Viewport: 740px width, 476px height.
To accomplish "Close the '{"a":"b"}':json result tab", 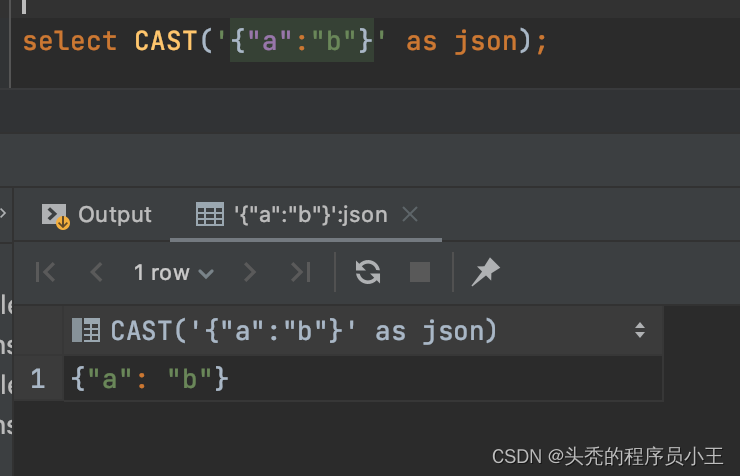I will (409, 215).
